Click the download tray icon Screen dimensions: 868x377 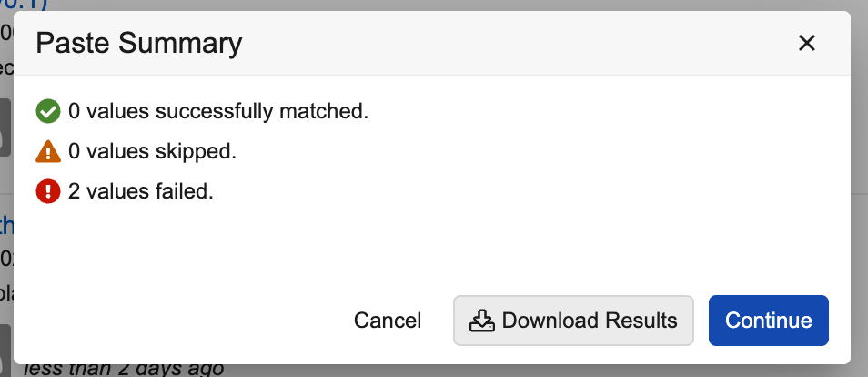click(481, 321)
